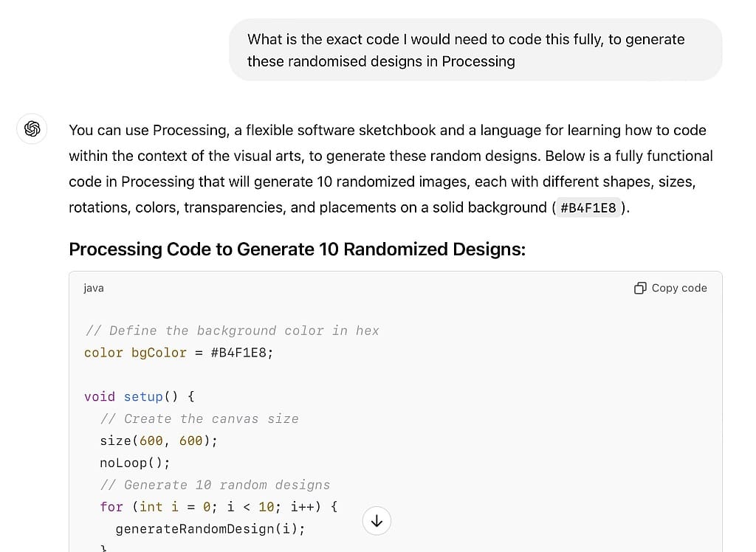This screenshot has height=552, width=756.
Task: Click code line 'color bgColor = #B4F1E8;'
Action: (x=179, y=353)
